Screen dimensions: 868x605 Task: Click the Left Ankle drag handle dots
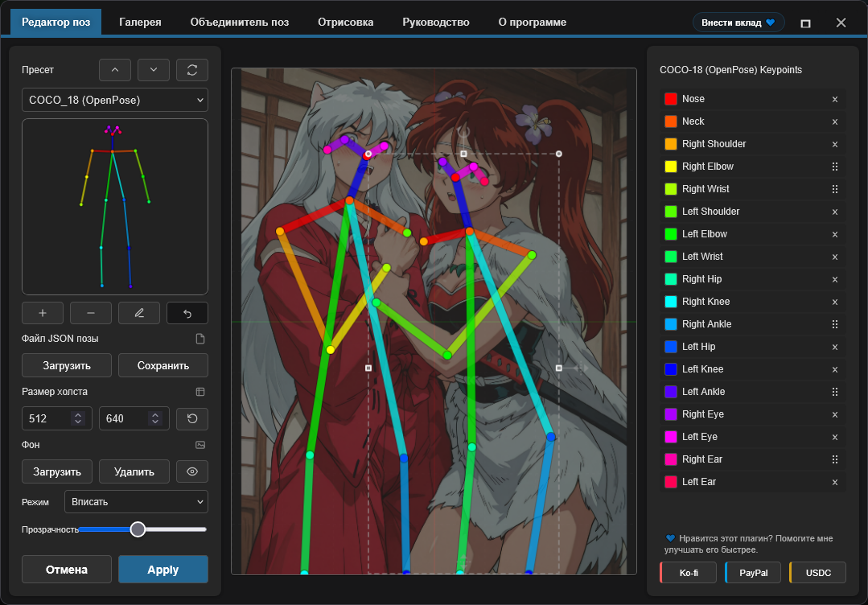835,392
